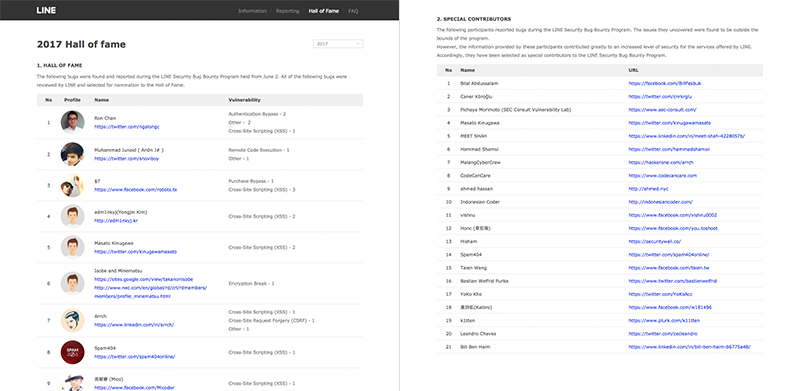Click the 'Vulnerability' column header
This screenshot has width=800, height=391.
pyautogui.click(x=244, y=100)
